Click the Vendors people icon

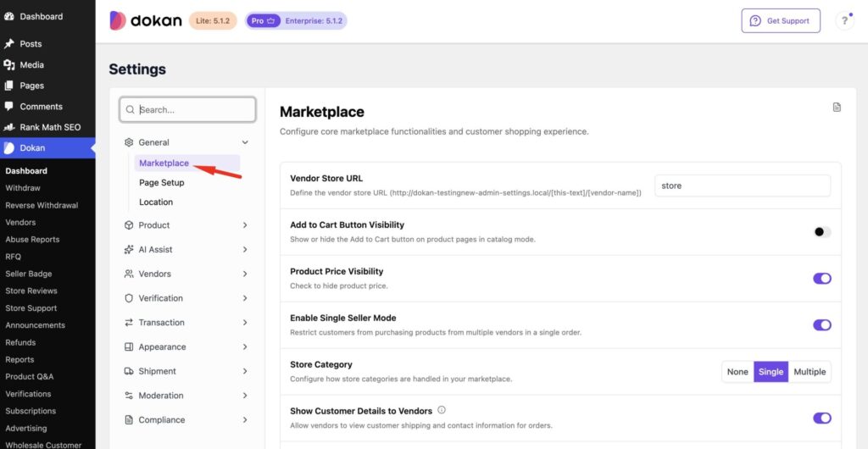(x=129, y=274)
